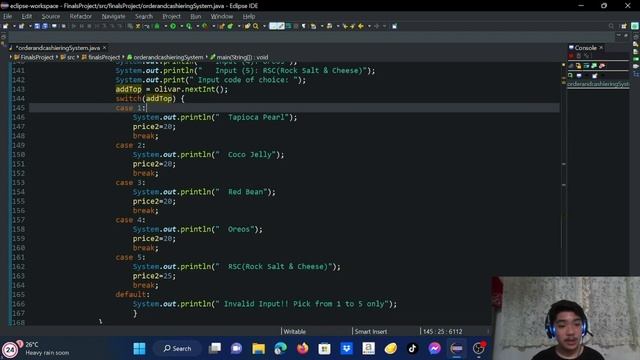Click the Pin Editor icon
This screenshot has height=360, width=640.
point(394,26)
